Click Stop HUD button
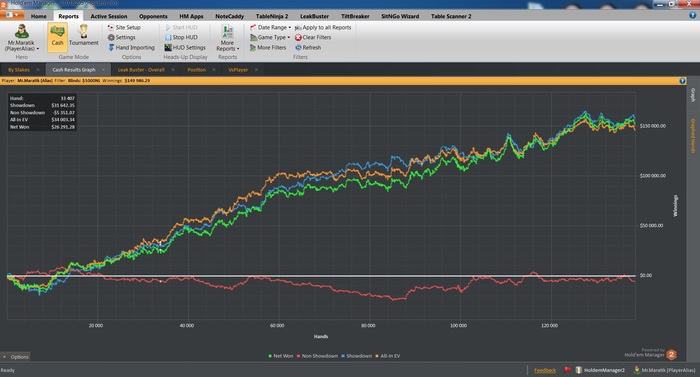Viewport: 700px width, 377px height. [x=181, y=38]
